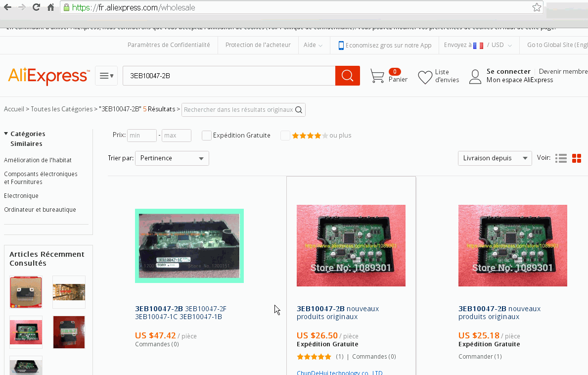The height and width of the screenshot is (375, 588).
Task: Select Composants électroniques et Fournitures category
Action: click(x=41, y=178)
